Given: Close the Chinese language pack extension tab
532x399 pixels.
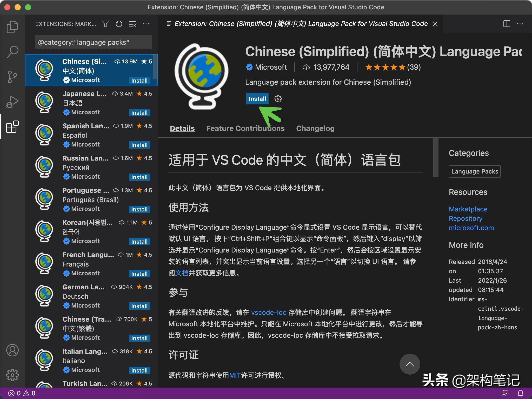Looking at the screenshot, I should (435, 24).
